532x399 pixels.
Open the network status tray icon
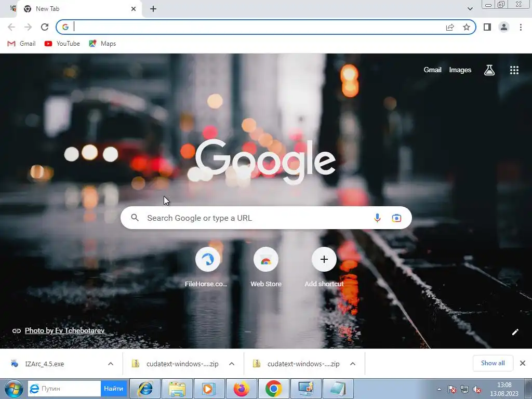[x=464, y=389]
